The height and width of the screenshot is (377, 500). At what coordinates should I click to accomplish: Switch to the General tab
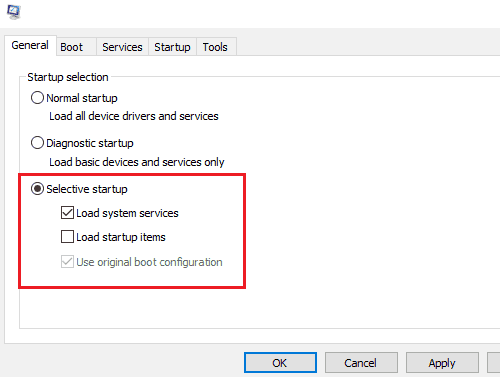30,45
